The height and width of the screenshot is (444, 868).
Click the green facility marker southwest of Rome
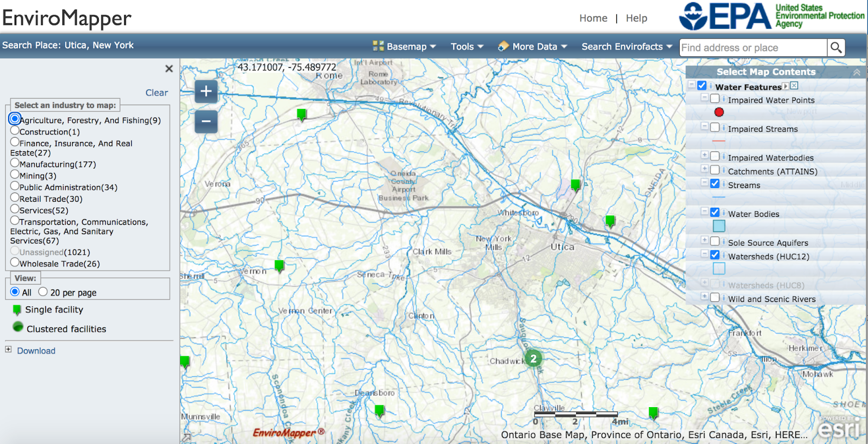point(302,114)
